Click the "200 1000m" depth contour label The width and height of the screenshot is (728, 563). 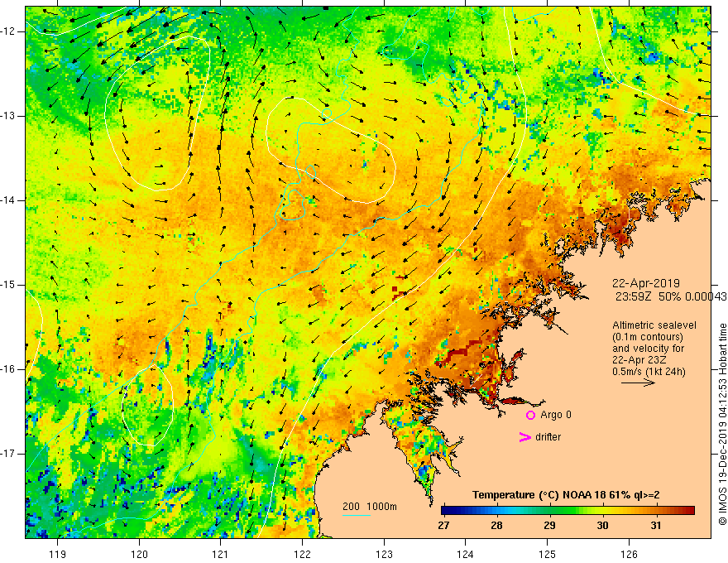coord(370,507)
